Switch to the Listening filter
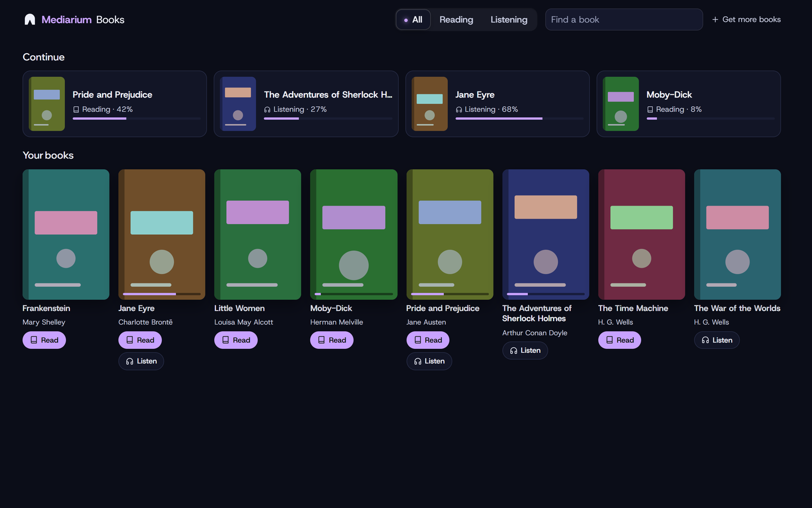The width and height of the screenshot is (812, 508). (509, 20)
